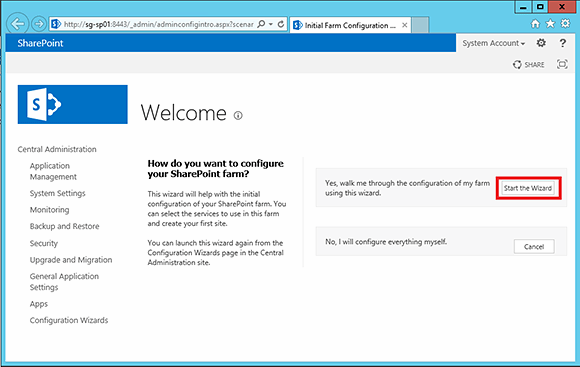The image size is (580, 367).
Task: Click text 'No, I will configure everything myself.'
Action: coord(386,242)
